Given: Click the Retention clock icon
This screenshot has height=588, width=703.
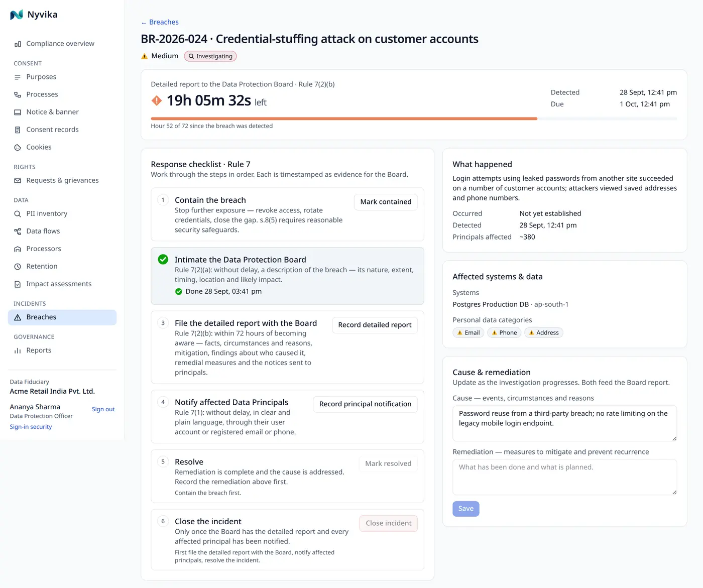Looking at the screenshot, I should (x=18, y=267).
